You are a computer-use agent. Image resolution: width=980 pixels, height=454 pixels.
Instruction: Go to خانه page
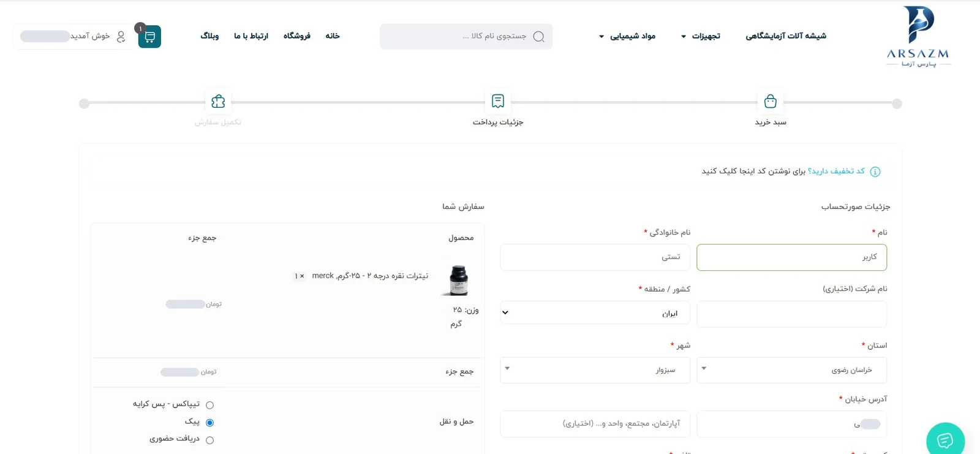pyautogui.click(x=333, y=36)
